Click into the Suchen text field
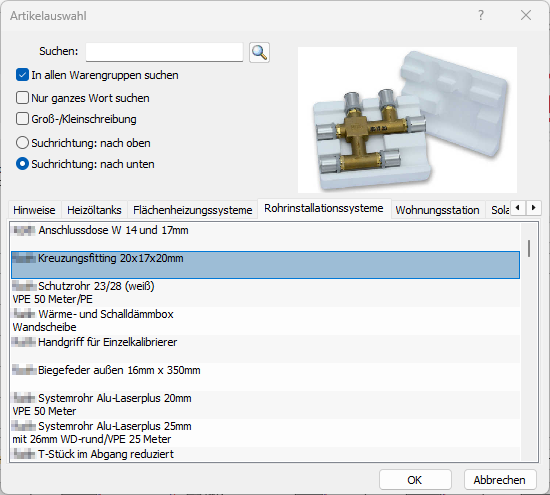 pyautogui.click(x=164, y=52)
